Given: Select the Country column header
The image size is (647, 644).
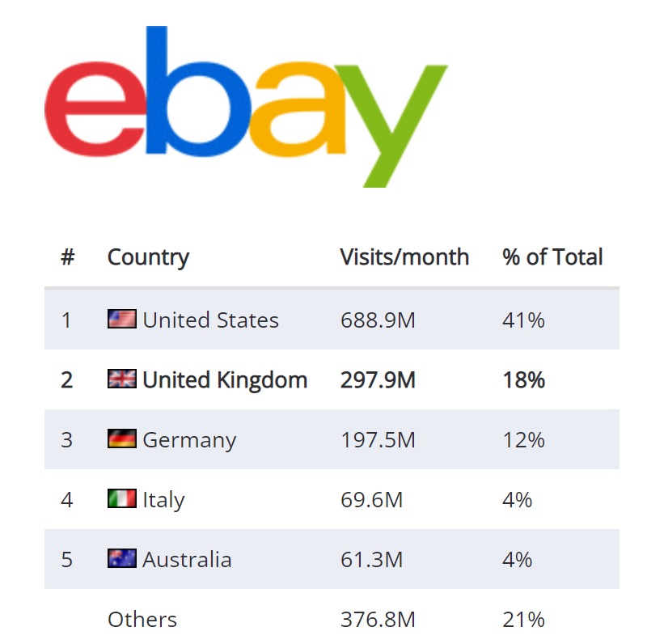Looking at the screenshot, I should tap(148, 257).
